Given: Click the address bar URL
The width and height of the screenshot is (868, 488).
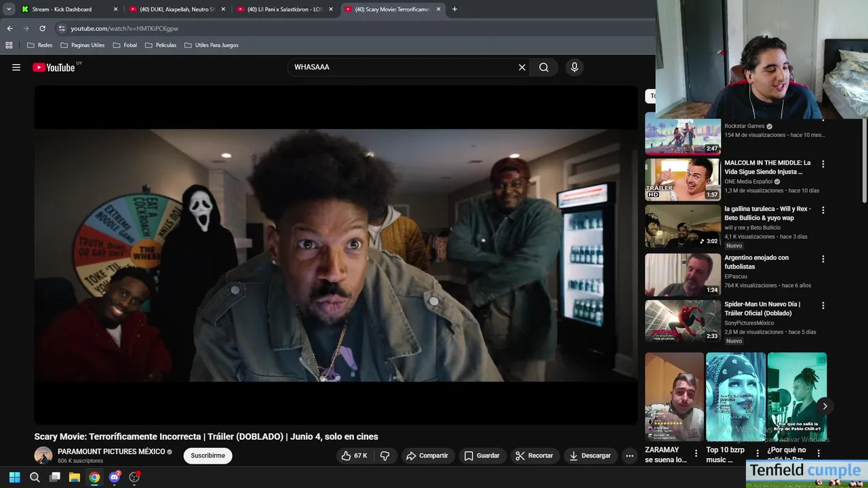Looking at the screenshot, I should (125, 28).
